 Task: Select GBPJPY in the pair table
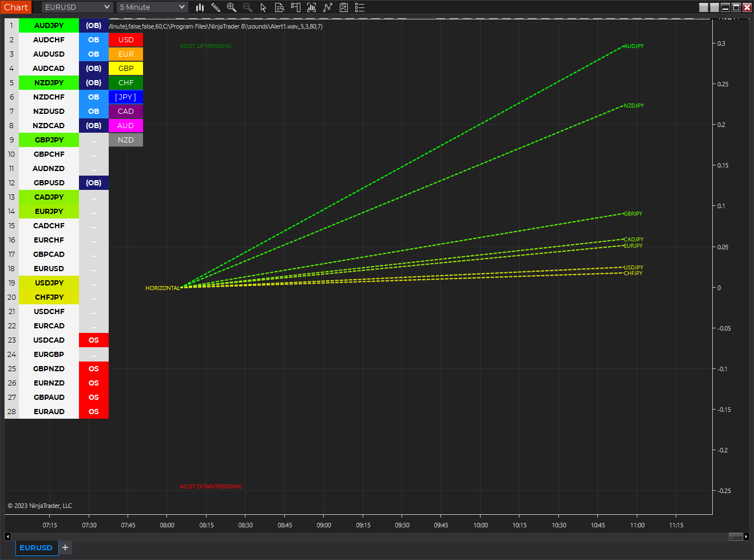(x=49, y=140)
